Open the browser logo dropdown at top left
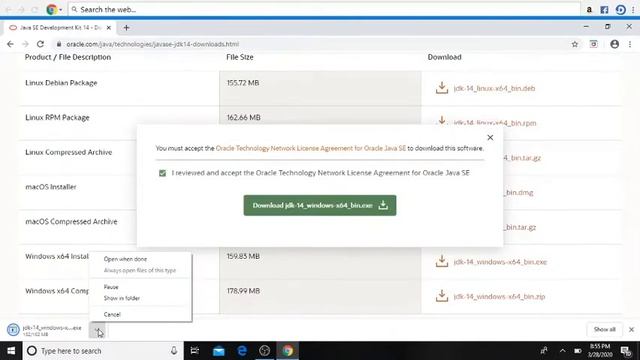640x360 pixels. coord(54,9)
